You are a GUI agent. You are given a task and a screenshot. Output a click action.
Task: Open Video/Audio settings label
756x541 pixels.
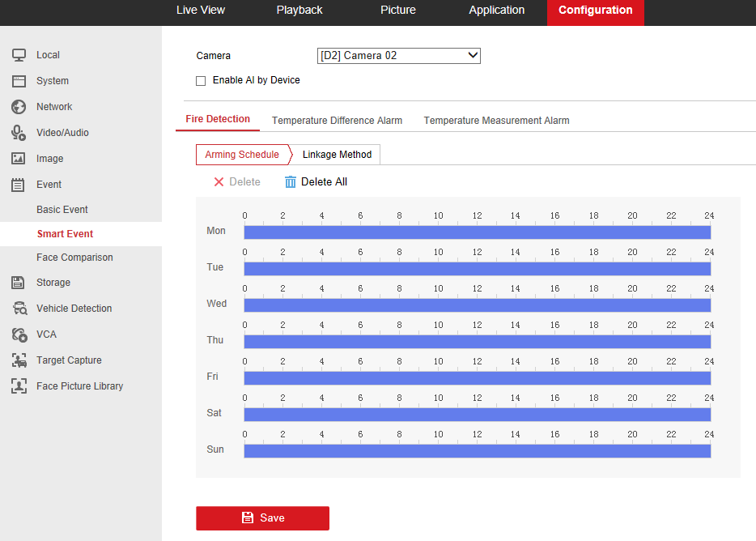pos(62,133)
